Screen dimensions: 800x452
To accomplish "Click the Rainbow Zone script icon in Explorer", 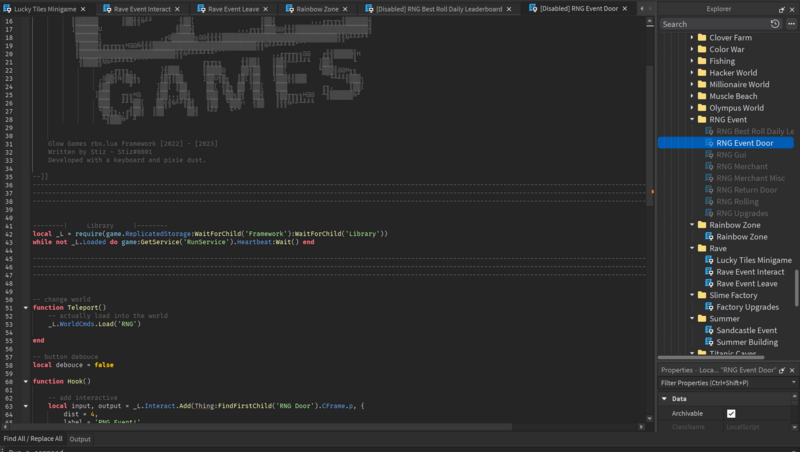I will [707, 237].
